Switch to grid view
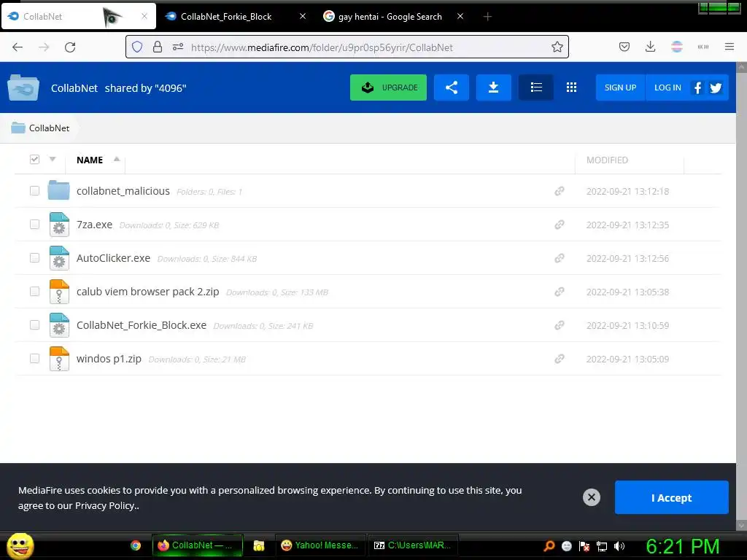 pyautogui.click(x=571, y=87)
